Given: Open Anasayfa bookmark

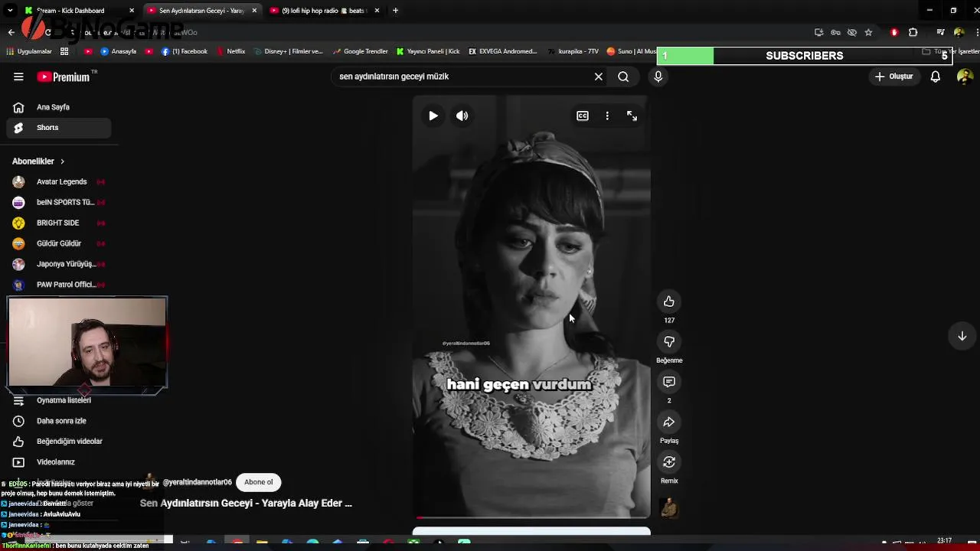Looking at the screenshot, I should pyautogui.click(x=118, y=51).
